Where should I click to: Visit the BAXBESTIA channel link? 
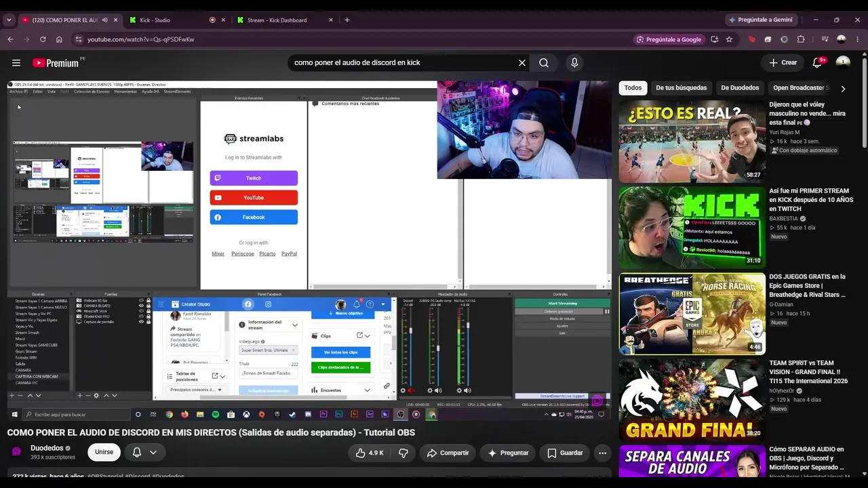785,219
